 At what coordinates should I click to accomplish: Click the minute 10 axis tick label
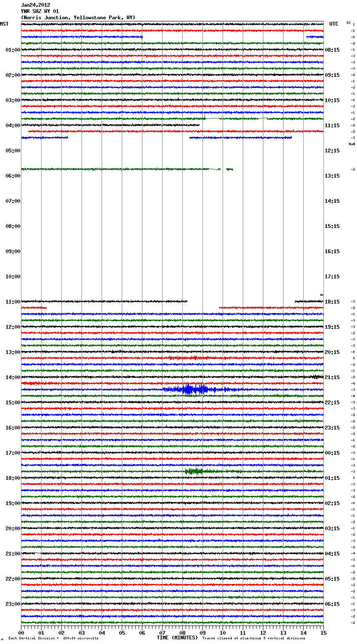click(x=223, y=633)
